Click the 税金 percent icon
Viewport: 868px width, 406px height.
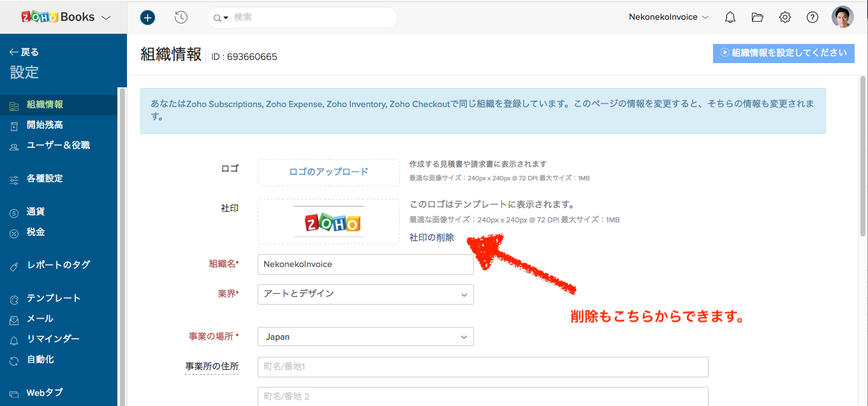pyautogui.click(x=14, y=233)
